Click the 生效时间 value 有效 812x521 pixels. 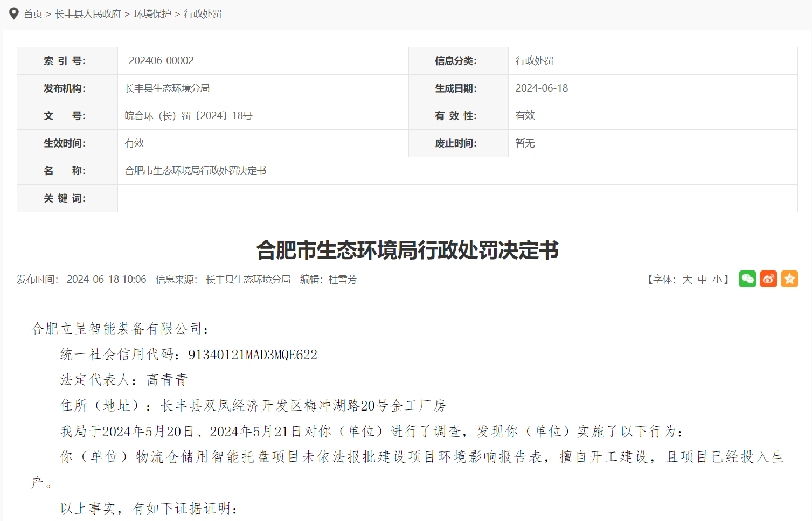[x=135, y=143]
